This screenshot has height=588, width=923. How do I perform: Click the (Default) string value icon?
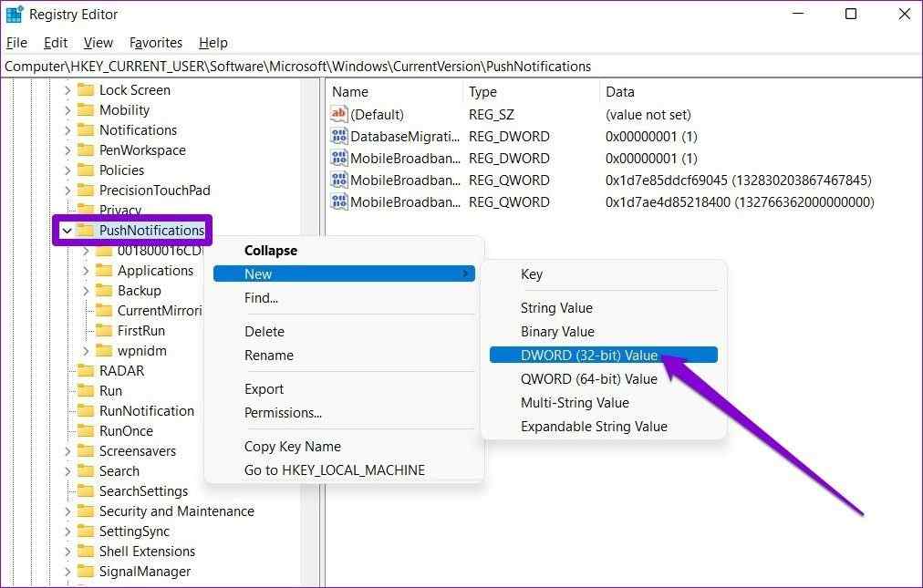click(x=339, y=114)
